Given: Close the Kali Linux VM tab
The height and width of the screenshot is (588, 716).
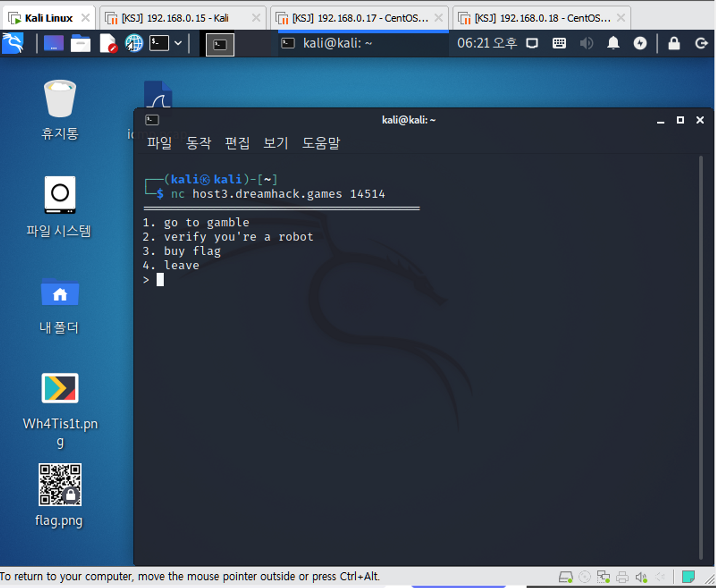Looking at the screenshot, I should click(86, 18).
